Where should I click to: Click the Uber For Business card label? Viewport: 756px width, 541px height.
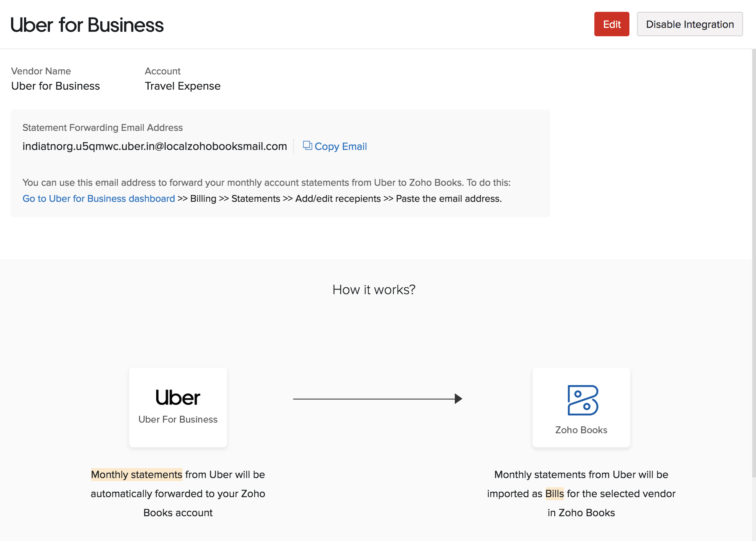coord(178,419)
